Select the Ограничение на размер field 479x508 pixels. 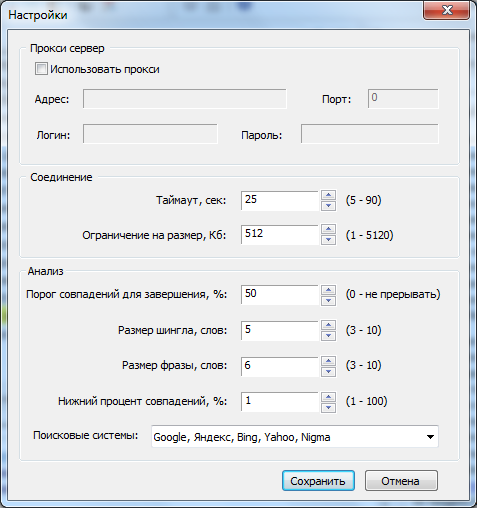tap(280, 235)
